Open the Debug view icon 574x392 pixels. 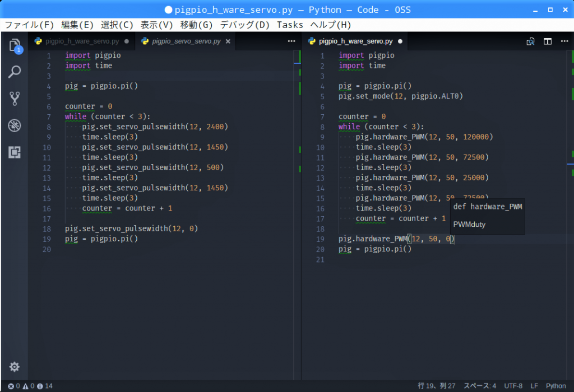tap(15, 125)
